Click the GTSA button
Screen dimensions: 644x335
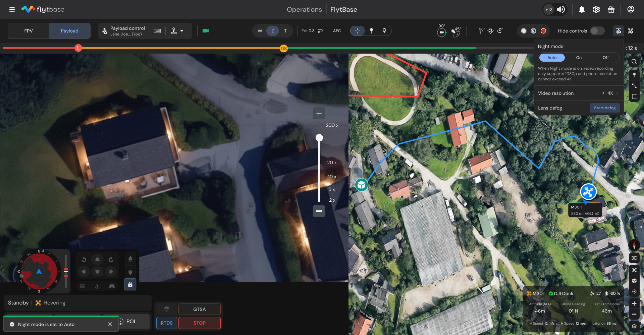tap(200, 309)
